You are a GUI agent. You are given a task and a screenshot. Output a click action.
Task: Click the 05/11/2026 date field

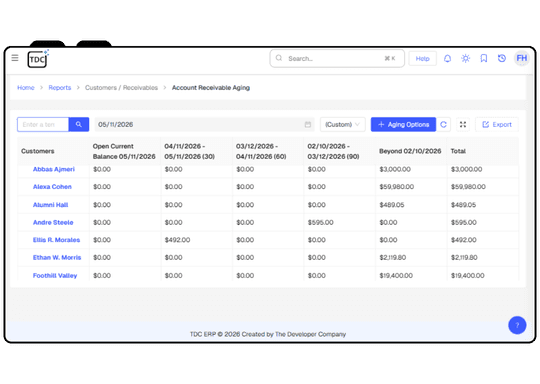(204, 124)
